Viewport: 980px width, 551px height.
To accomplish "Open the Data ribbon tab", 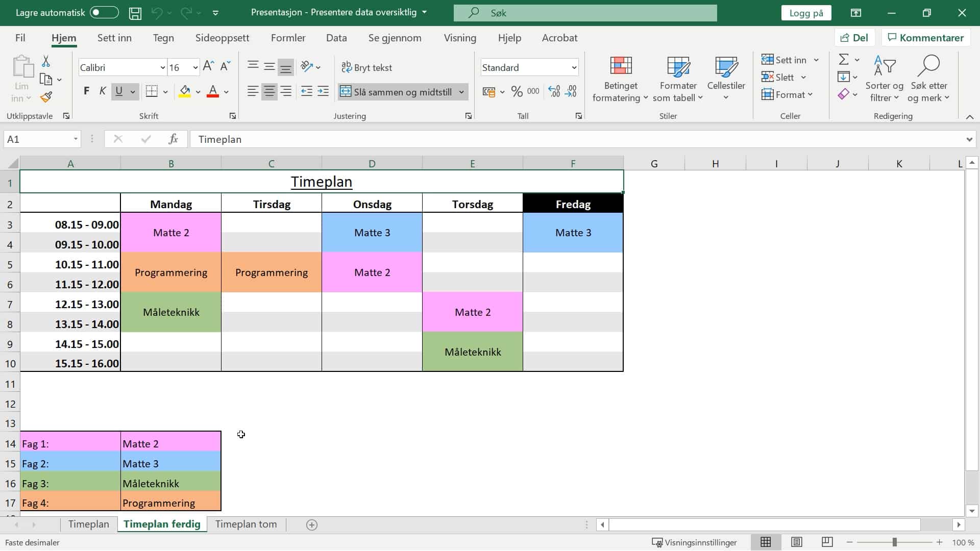I will pos(336,38).
